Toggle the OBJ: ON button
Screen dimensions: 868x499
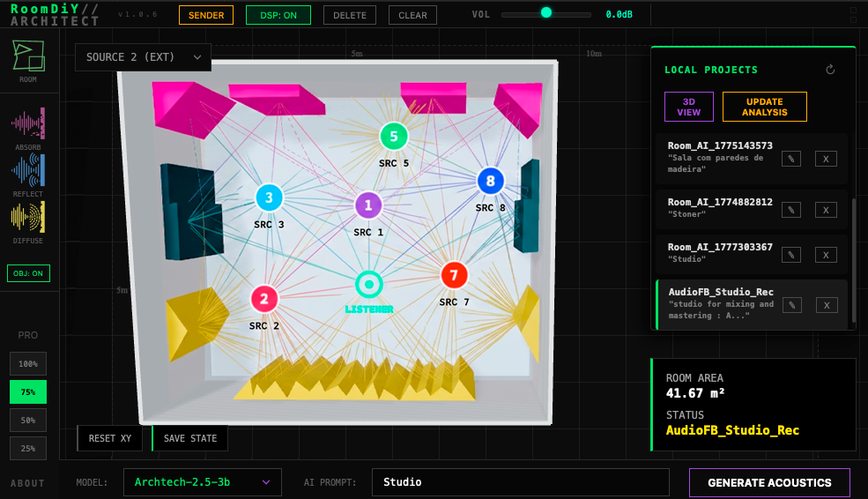point(28,273)
